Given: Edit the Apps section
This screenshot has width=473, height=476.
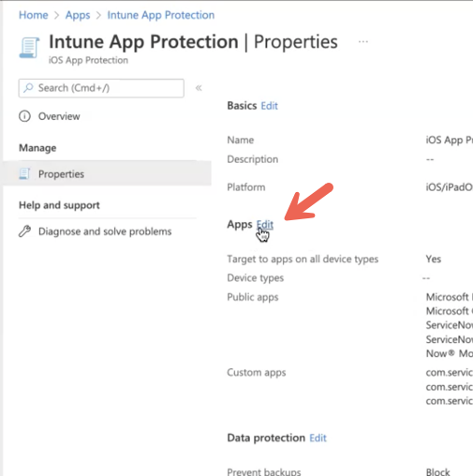Looking at the screenshot, I should tap(265, 224).
